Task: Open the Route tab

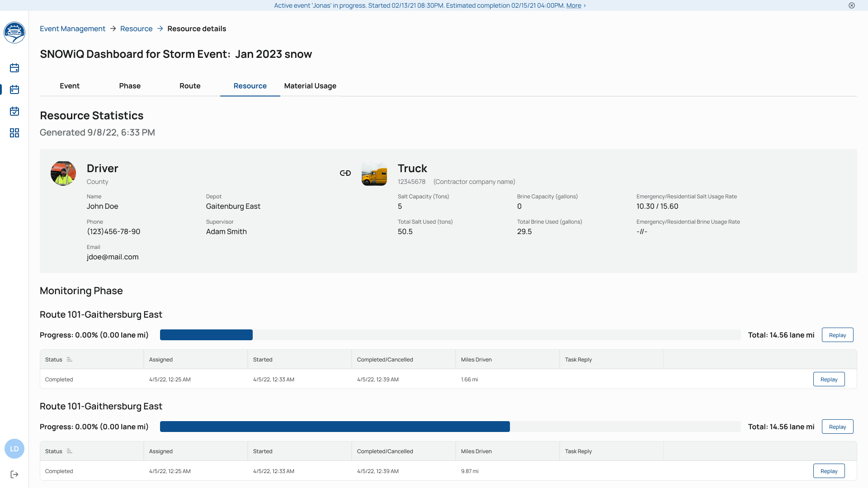Action: 190,86
